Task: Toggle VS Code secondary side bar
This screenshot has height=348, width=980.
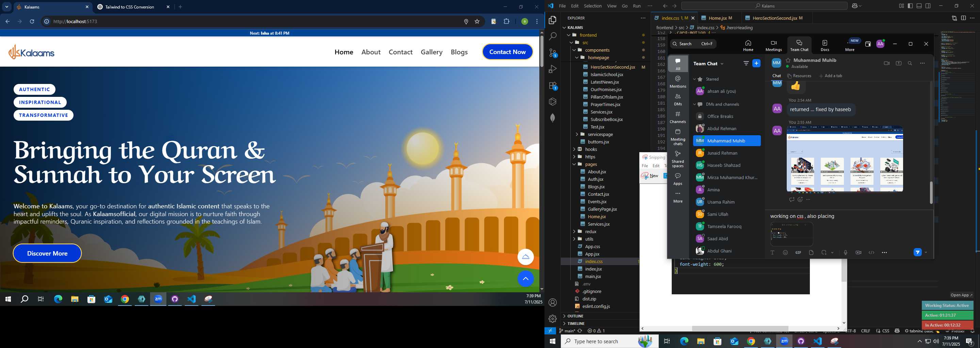Action: click(928, 6)
